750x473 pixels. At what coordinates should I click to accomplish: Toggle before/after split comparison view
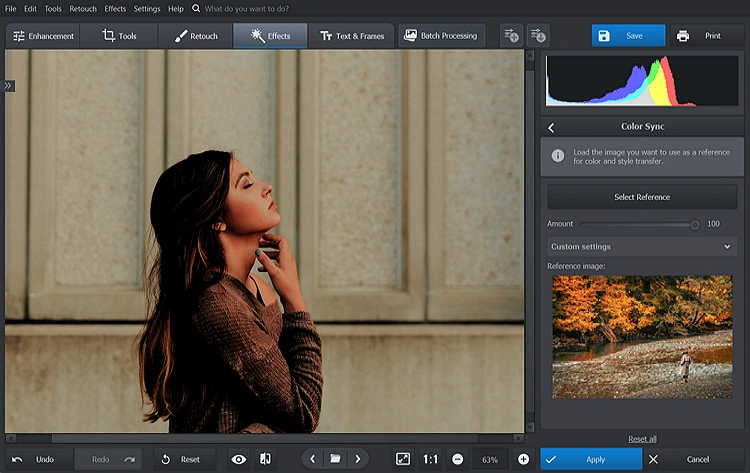[x=265, y=459]
